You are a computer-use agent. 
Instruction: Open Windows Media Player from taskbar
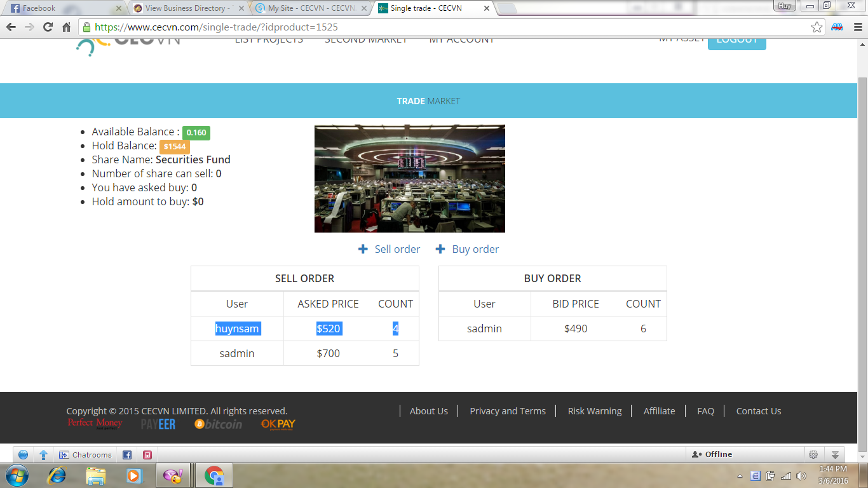pos(134,475)
